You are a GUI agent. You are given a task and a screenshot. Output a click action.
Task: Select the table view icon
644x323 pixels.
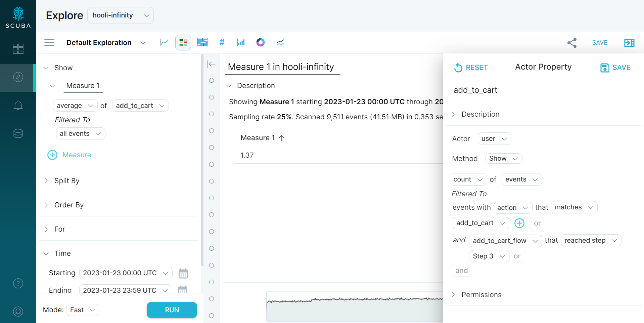point(183,42)
